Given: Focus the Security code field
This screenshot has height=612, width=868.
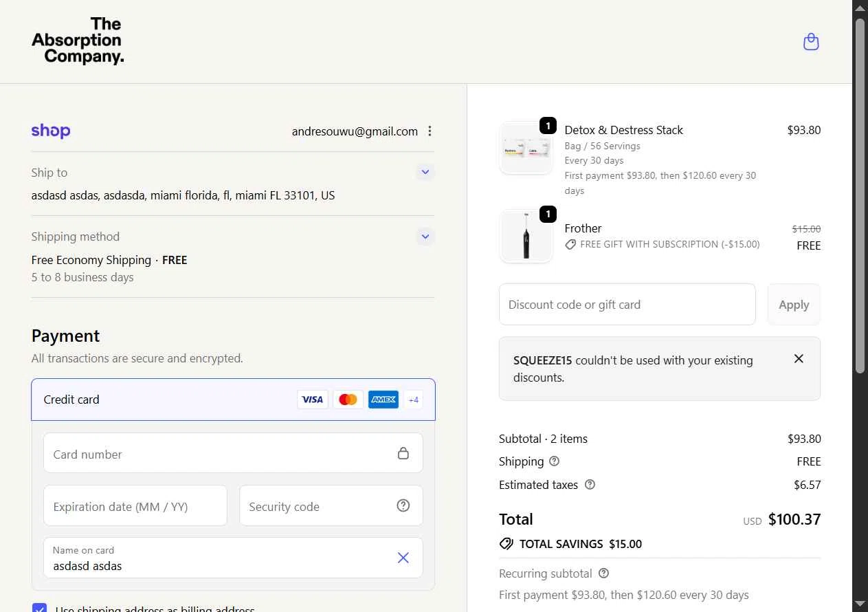Looking at the screenshot, I should click(331, 505).
